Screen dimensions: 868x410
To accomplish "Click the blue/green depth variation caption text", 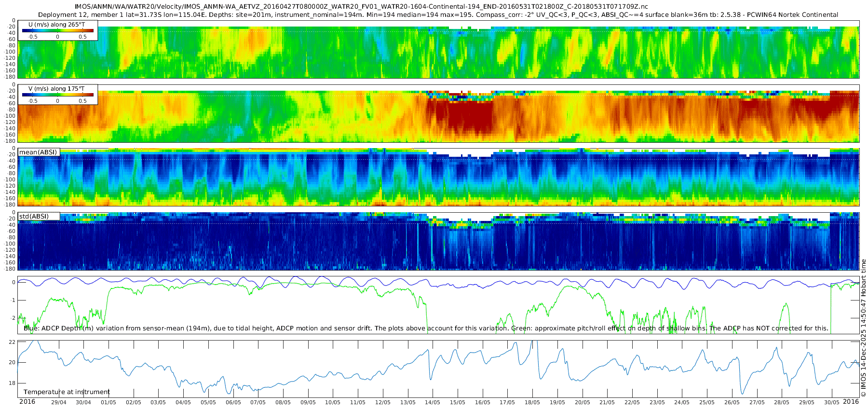I will [426, 328].
